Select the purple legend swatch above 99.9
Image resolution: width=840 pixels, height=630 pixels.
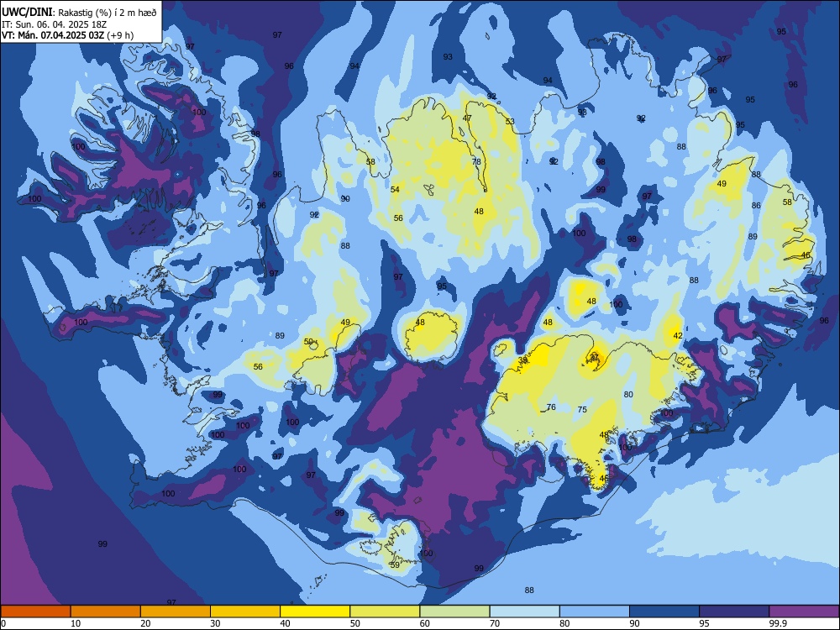804,612
